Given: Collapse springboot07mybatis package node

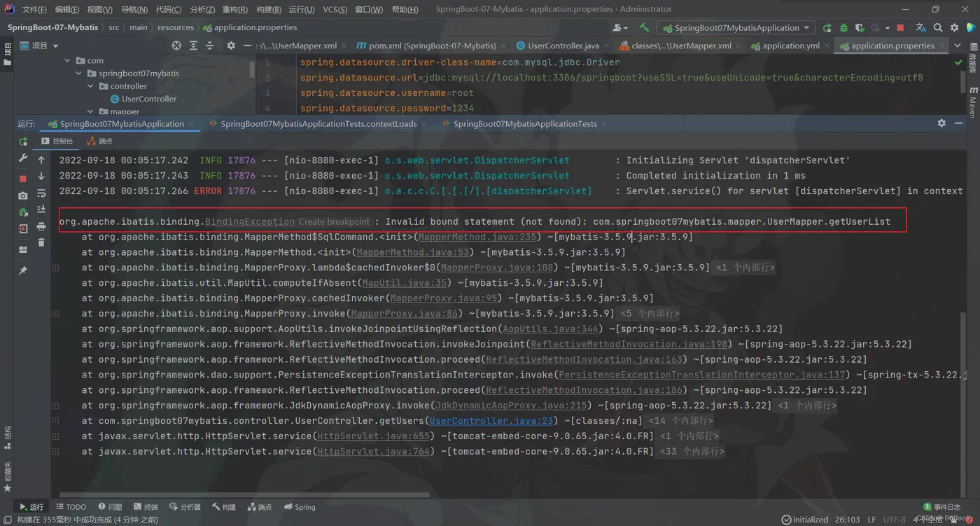Looking at the screenshot, I should tap(79, 74).
